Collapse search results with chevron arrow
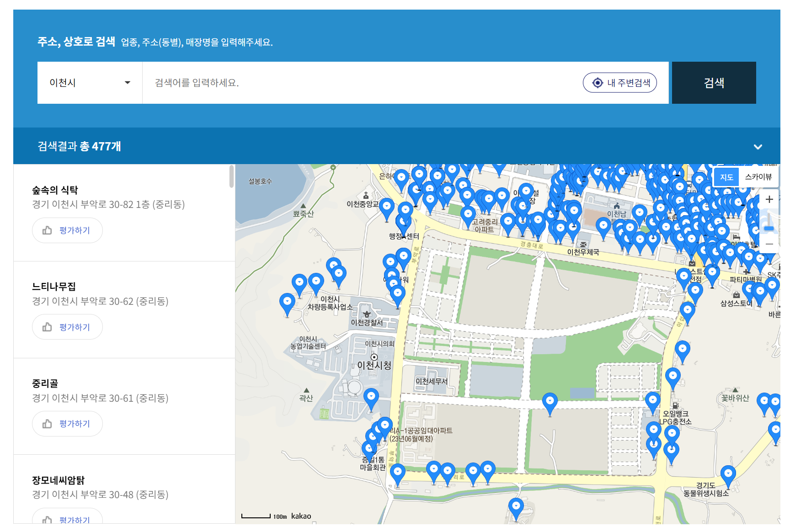Image resolution: width=790 pixels, height=532 pixels. (x=758, y=147)
